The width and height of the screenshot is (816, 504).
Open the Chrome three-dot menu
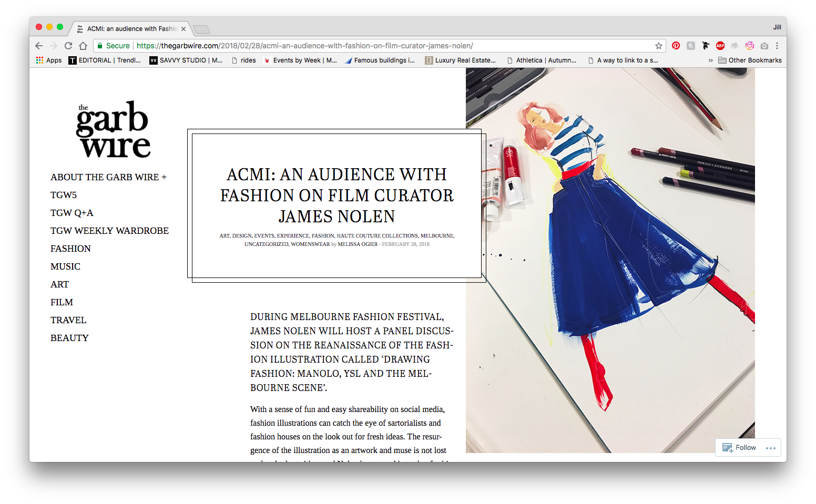(777, 46)
